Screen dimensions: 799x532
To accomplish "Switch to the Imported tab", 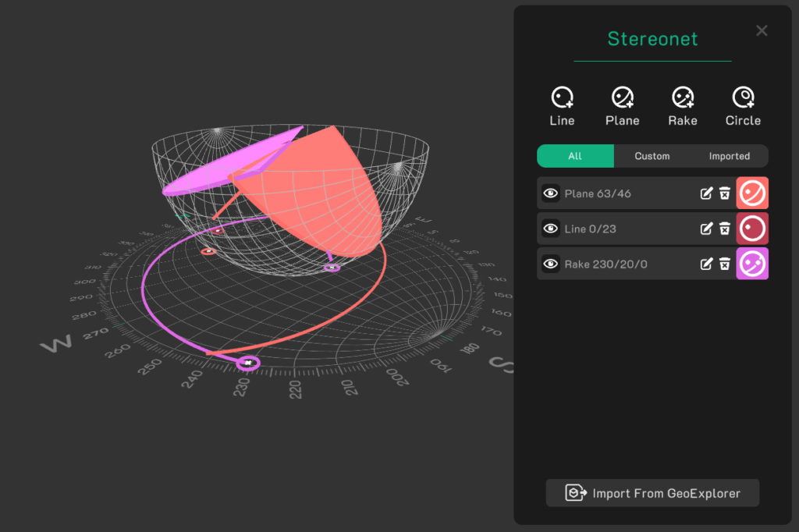I will click(730, 156).
